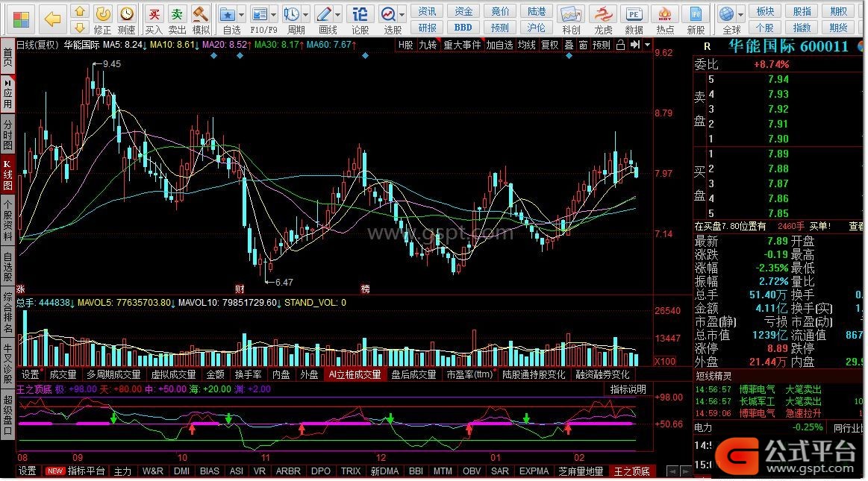Toggle the 窗 window option

click(x=584, y=45)
